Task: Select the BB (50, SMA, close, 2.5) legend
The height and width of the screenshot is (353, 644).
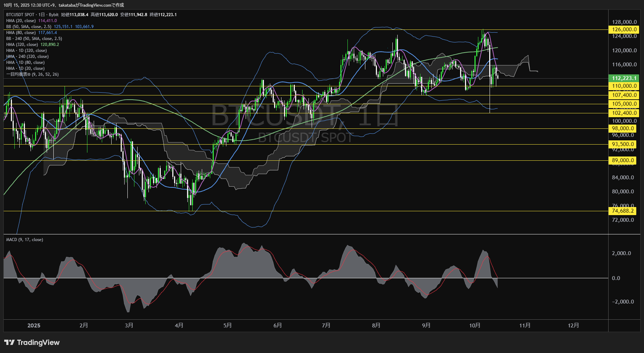Action: [x=29, y=27]
